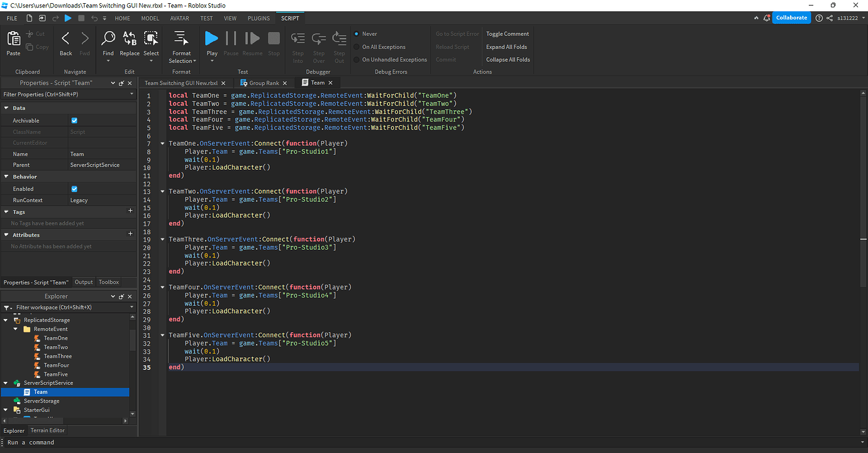The height and width of the screenshot is (453, 868).
Task: Select the On All Exceptions radio button
Action: [356, 47]
